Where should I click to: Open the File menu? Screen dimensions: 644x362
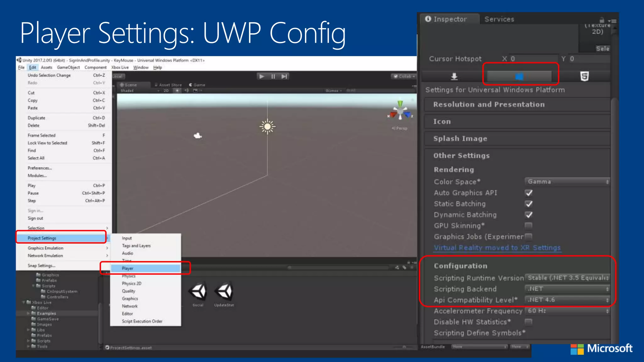coord(21,68)
